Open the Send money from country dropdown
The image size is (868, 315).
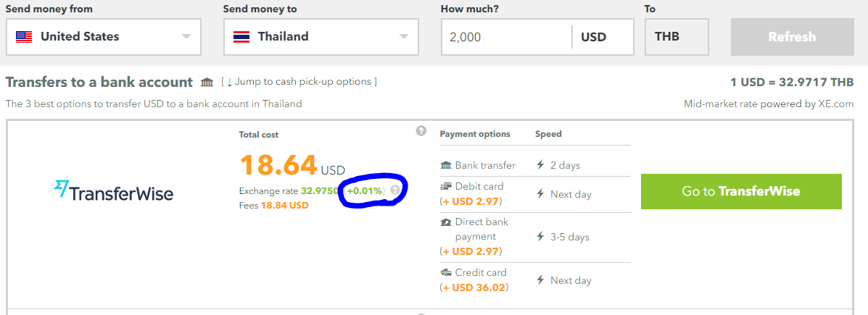tap(186, 37)
